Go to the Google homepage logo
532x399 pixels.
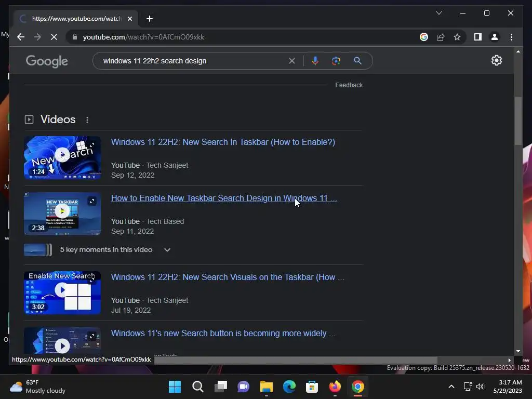47,61
